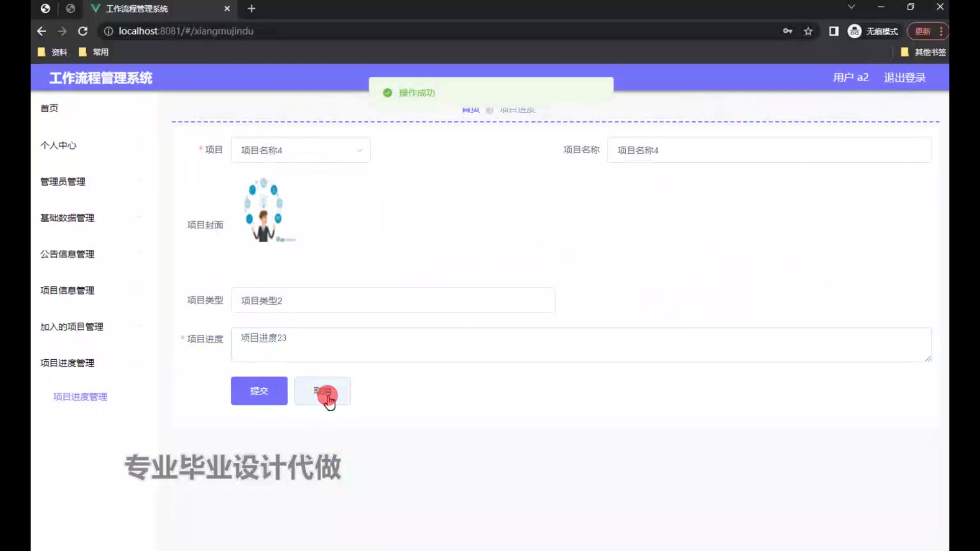Screen dimensions: 980x551
Task: Click the 提交 submit button
Action: pyautogui.click(x=259, y=391)
